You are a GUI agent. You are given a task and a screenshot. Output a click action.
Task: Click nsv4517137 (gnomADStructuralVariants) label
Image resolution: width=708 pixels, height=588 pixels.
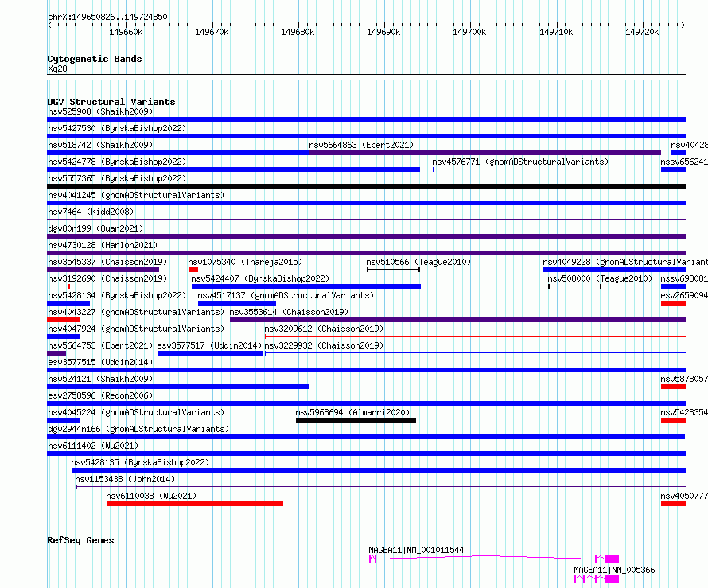(x=286, y=295)
